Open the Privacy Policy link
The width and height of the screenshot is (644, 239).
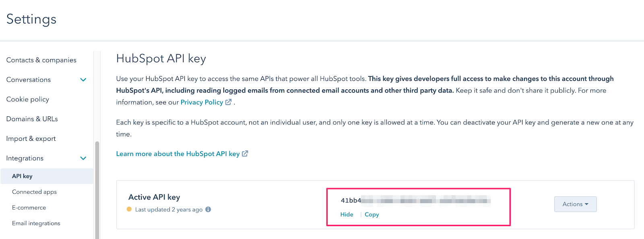202,102
